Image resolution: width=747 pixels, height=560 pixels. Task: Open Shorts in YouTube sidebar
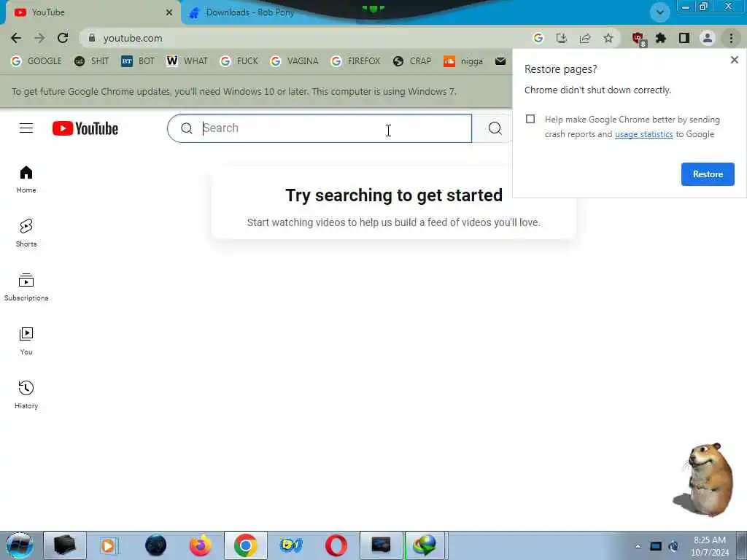(x=26, y=233)
